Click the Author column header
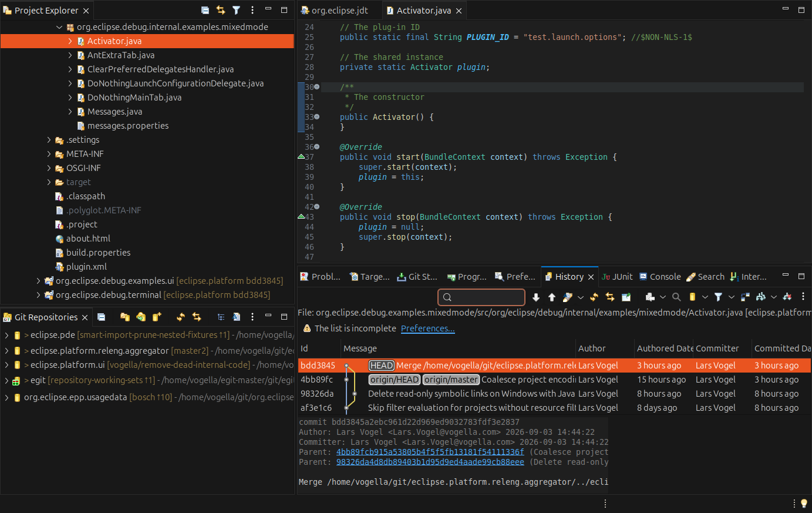 coord(604,348)
